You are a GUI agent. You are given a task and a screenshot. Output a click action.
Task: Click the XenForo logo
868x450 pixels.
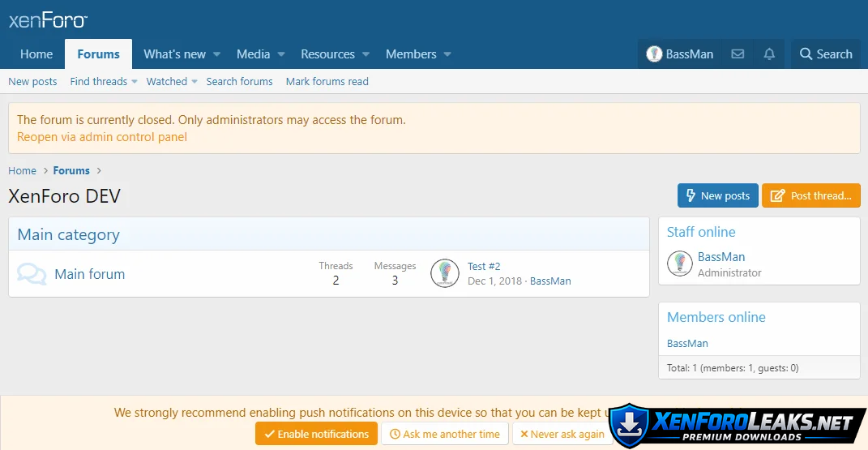click(x=48, y=20)
